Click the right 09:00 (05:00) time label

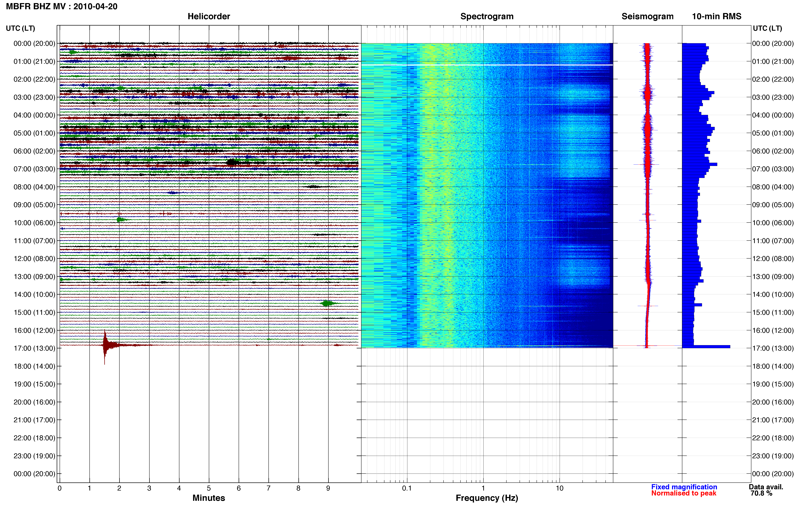(773, 205)
